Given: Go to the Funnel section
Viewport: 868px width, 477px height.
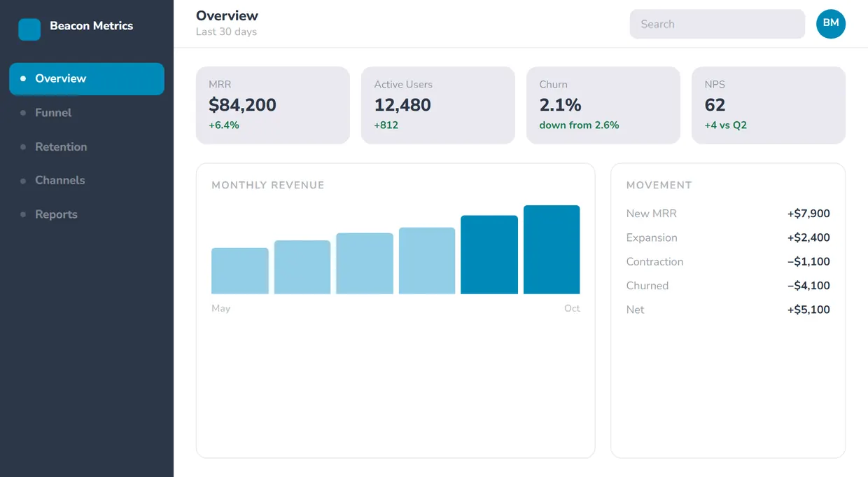Looking at the screenshot, I should (87, 113).
